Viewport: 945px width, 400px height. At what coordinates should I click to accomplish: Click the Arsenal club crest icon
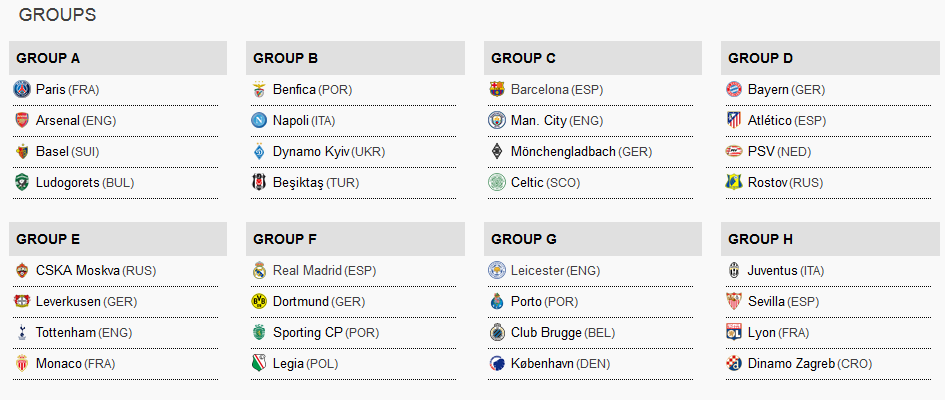22,121
